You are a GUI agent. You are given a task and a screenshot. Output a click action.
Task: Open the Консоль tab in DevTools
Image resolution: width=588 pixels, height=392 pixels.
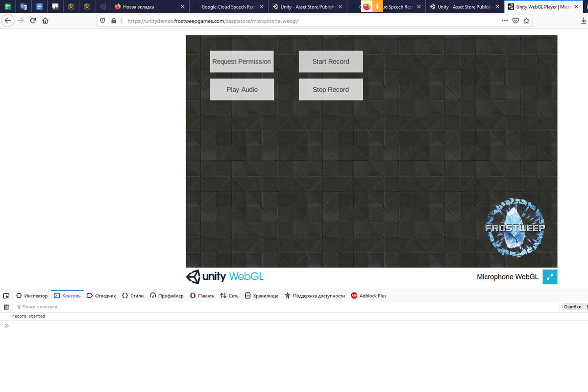point(67,295)
